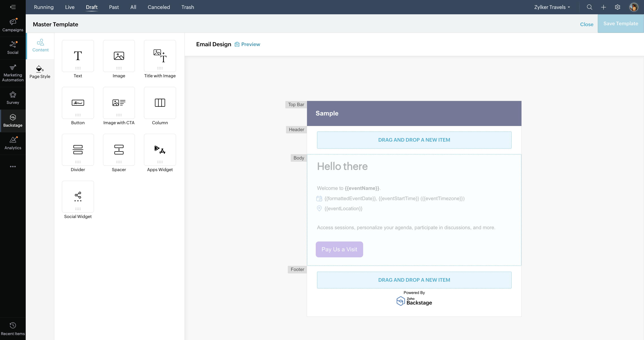Collapse the left navigation menu
This screenshot has height=340, width=644.
tap(13, 7)
